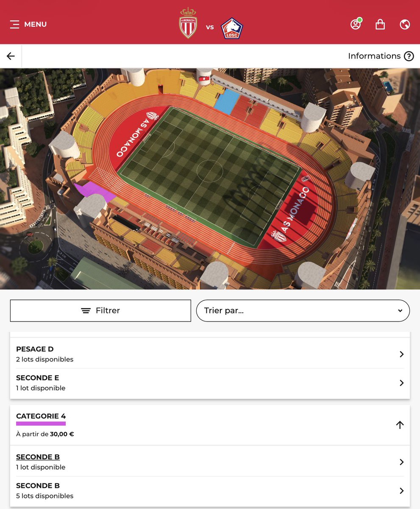This screenshot has width=420, height=509.
Task: Collapse CATEGORIE 4 with up arrow
Action: [x=400, y=425]
